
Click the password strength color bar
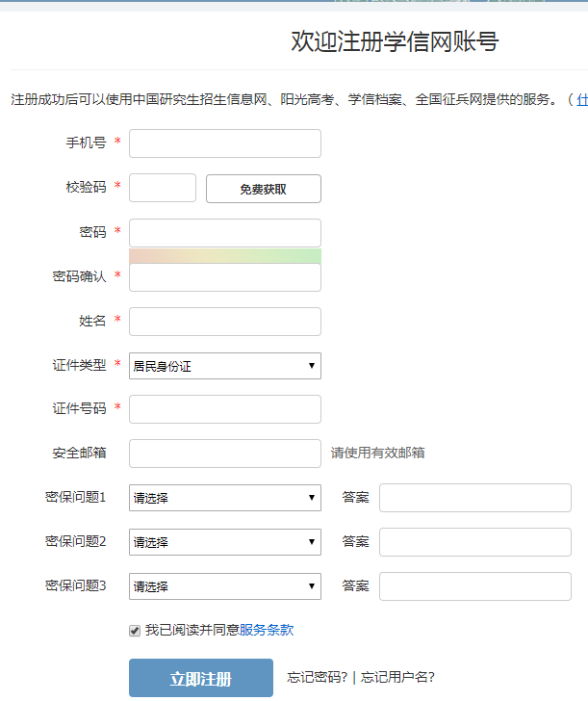tap(224, 255)
